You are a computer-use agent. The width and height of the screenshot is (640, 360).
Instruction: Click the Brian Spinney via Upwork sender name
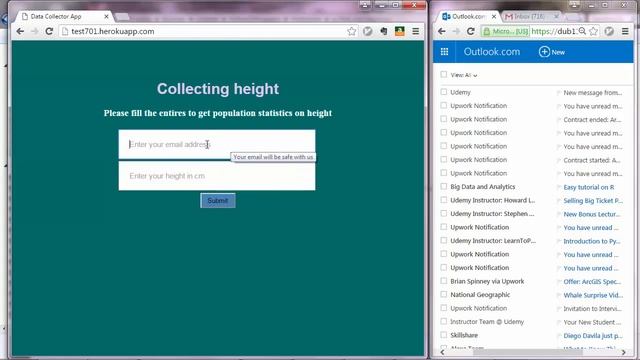point(487,281)
